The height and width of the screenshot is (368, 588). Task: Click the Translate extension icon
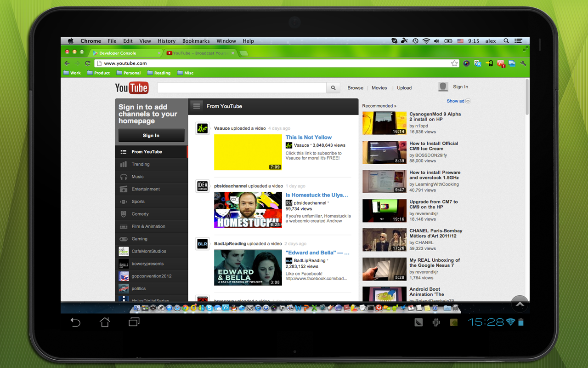click(x=478, y=63)
